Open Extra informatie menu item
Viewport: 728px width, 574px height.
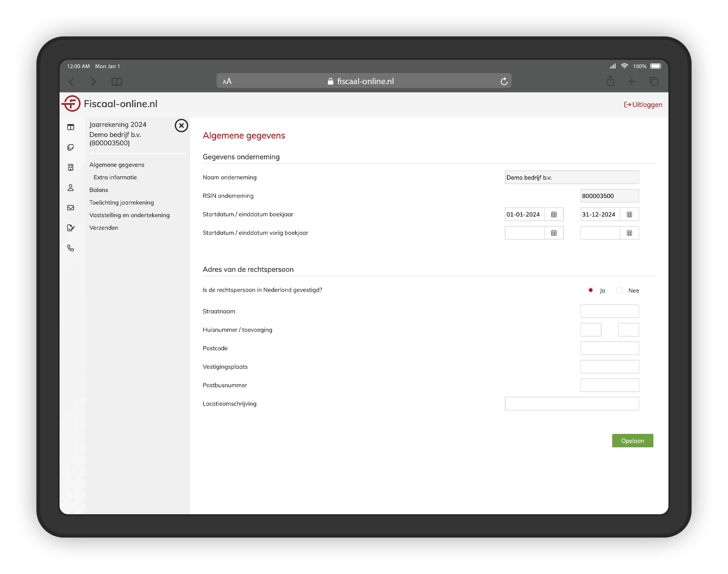115,177
